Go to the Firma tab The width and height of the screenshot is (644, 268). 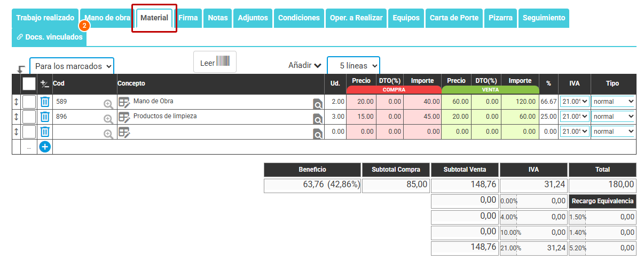[188, 18]
